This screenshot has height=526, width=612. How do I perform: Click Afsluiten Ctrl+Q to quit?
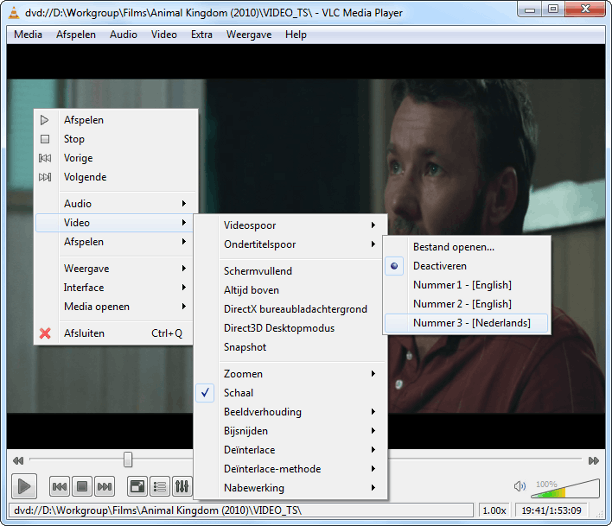pyautogui.click(x=114, y=333)
